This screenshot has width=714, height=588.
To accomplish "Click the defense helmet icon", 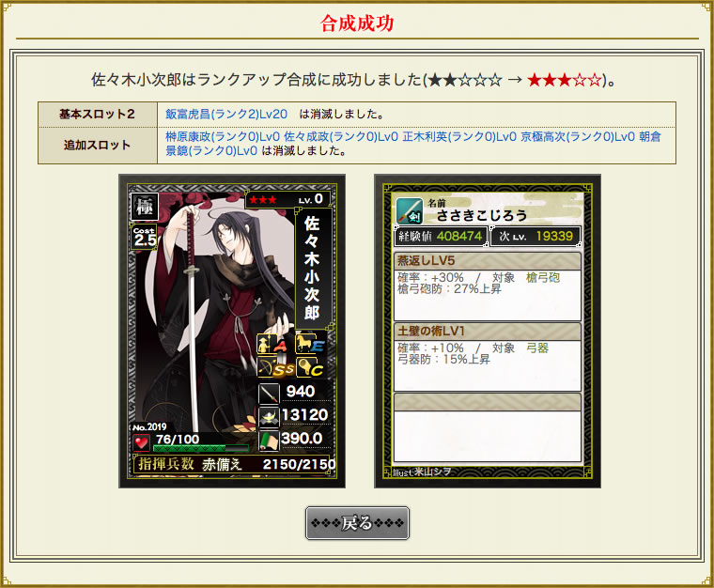I will coord(269,417).
